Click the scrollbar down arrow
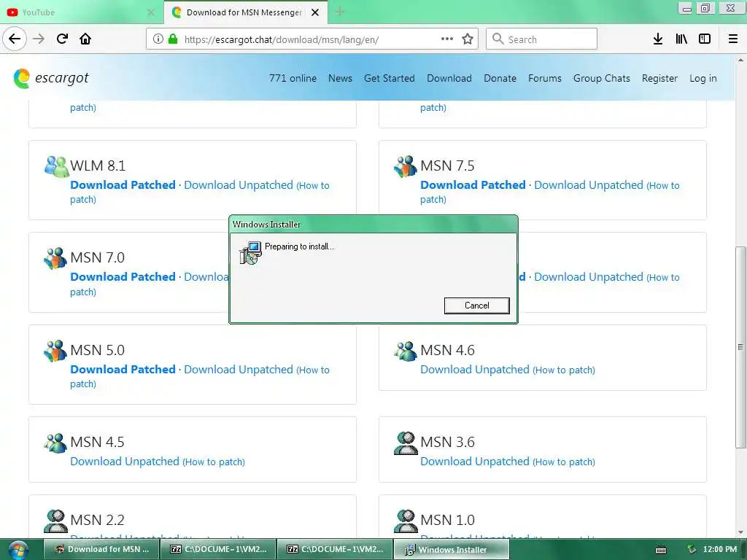 pos(740,532)
